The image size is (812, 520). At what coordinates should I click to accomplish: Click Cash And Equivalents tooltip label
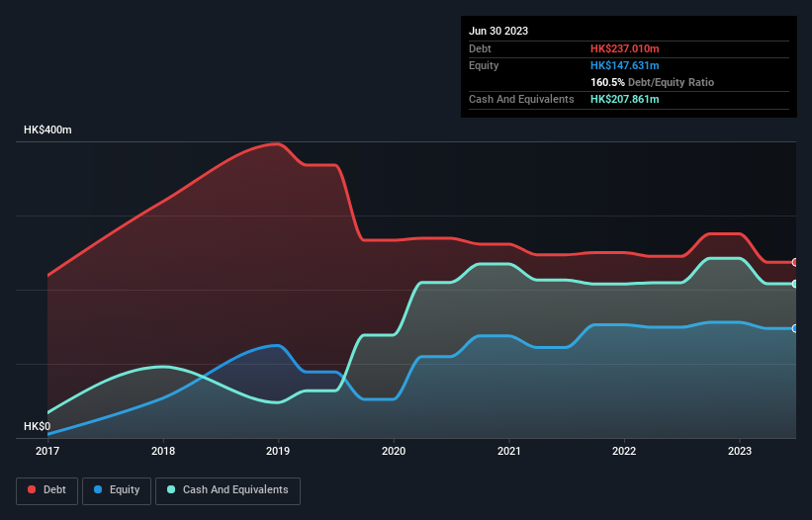tap(521, 99)
